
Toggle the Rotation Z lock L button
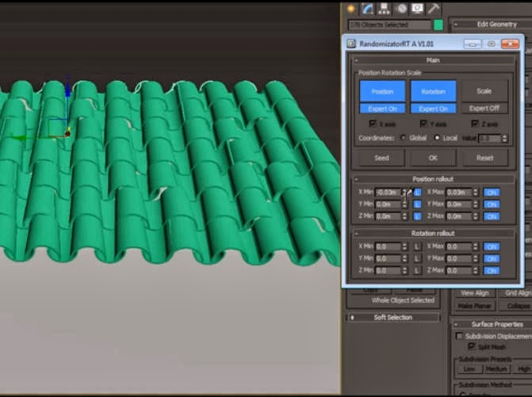tap(417, 270)
